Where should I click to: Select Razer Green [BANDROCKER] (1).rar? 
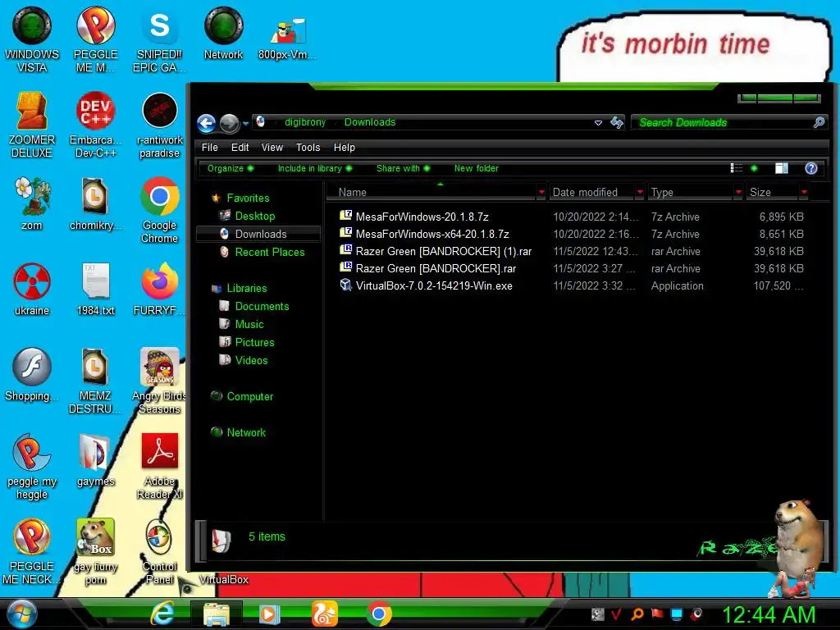tap(444, 251)
